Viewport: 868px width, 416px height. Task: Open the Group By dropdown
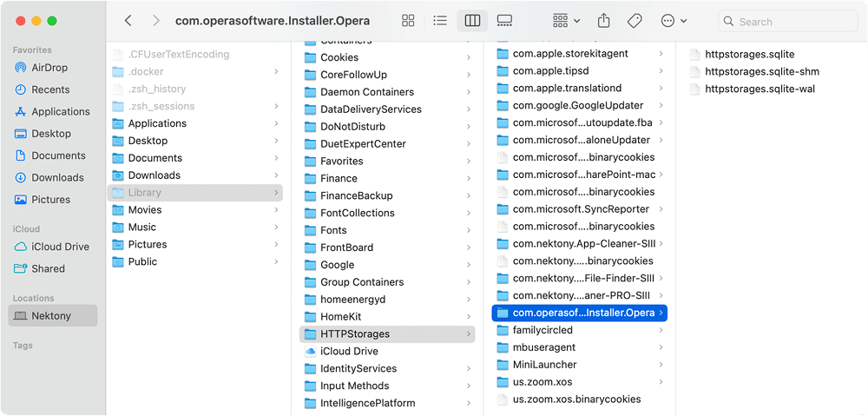[x=566, y=21]
